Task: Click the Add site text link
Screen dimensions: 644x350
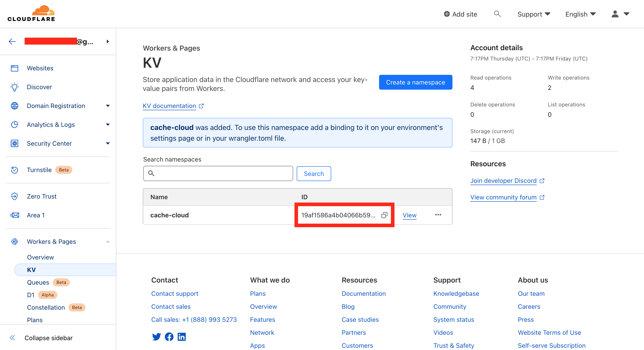Action: [x=465, y=14]
